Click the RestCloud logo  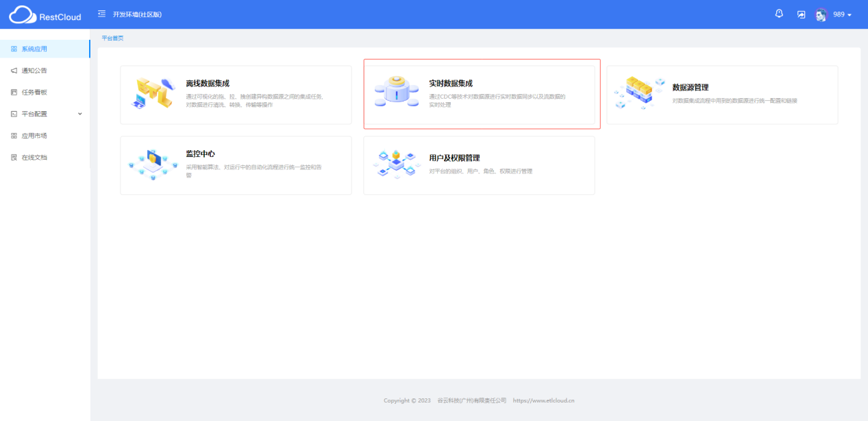(45, 14)
